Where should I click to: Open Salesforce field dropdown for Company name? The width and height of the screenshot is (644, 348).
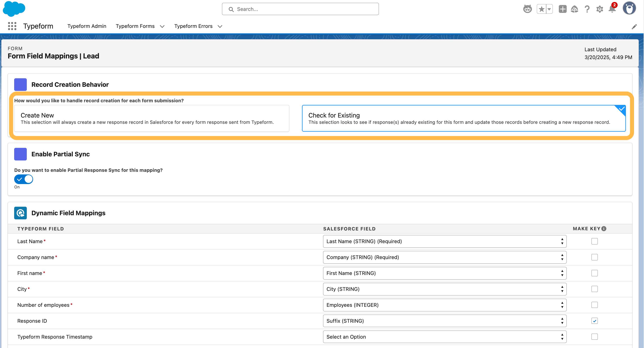click(x=444, y=257)
